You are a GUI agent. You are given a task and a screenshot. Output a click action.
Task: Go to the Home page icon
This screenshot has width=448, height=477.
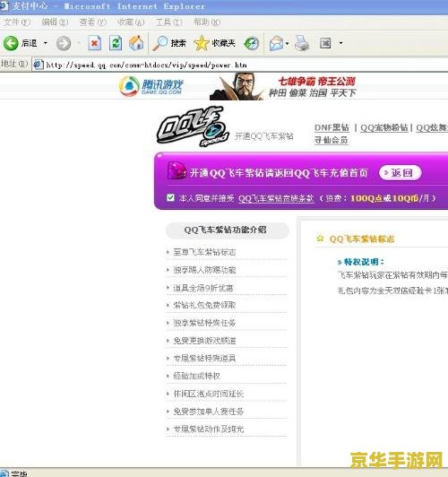[136, 43]
